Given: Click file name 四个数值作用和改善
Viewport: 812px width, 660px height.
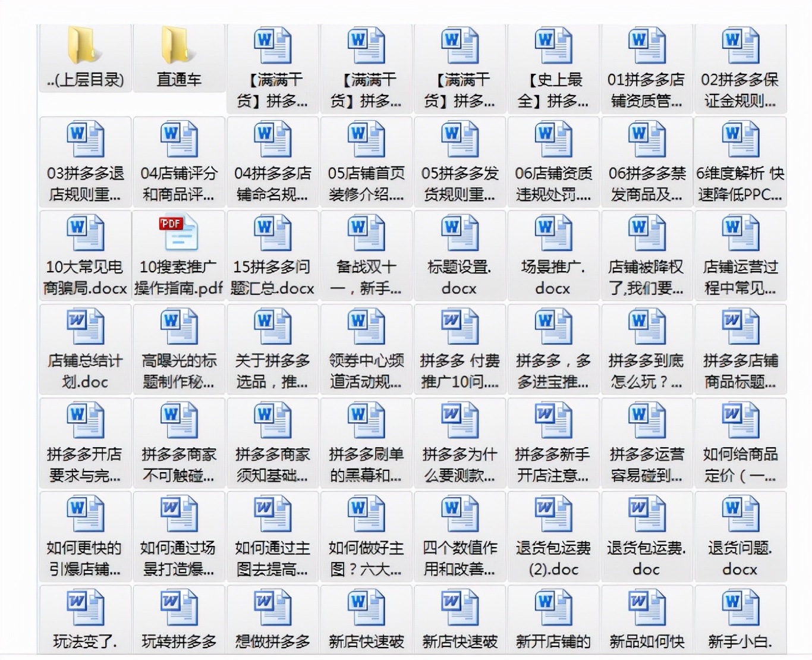Looking at the screenshot, I should coord(459,558).
